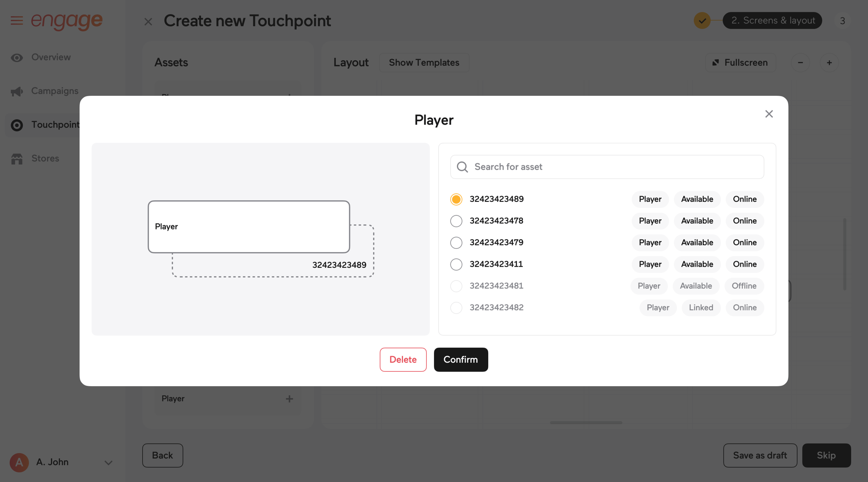Click the 2. Screens & layout step
868x482 pixels.
[772, 20]
